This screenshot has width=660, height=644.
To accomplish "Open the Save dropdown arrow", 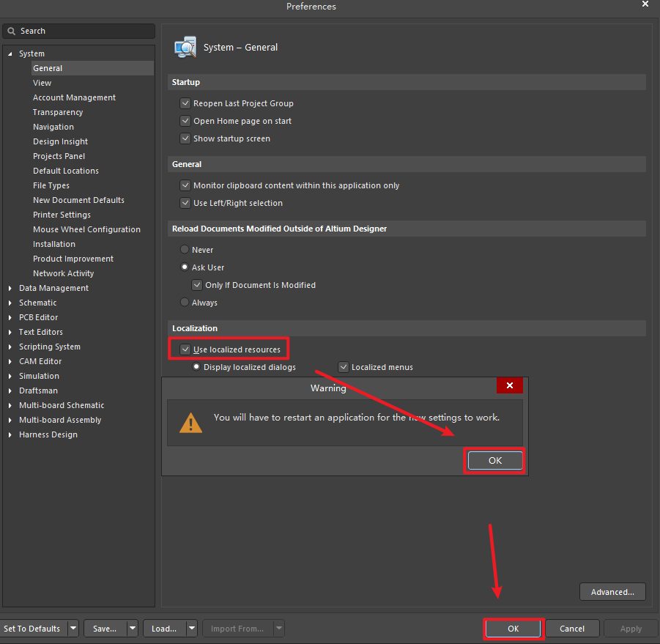I will click(x=132, y=628).
